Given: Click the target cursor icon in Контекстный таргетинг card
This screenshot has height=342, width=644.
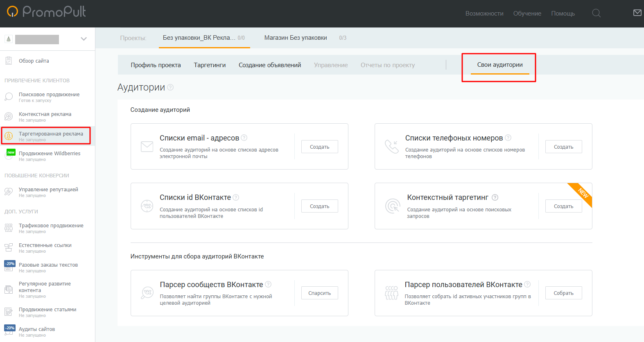Looking at the screenshot, I should 393,206.
